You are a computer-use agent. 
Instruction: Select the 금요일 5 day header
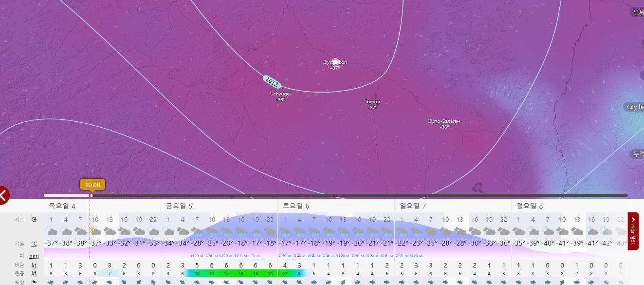(x=179, y=206)
